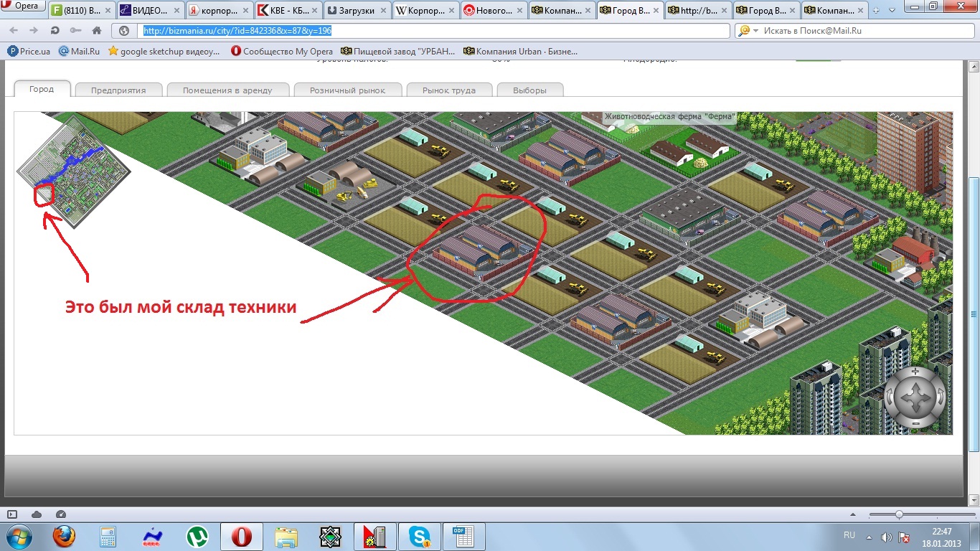Open the Opera main menu
This screenshot has height=551, width=980.
pos(23,6)
